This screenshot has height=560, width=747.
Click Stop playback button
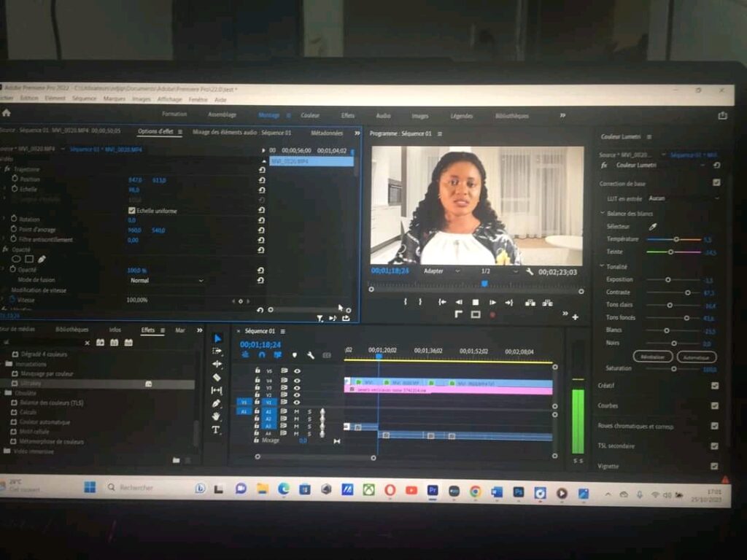pyautogui.click(x=476, y=303)
